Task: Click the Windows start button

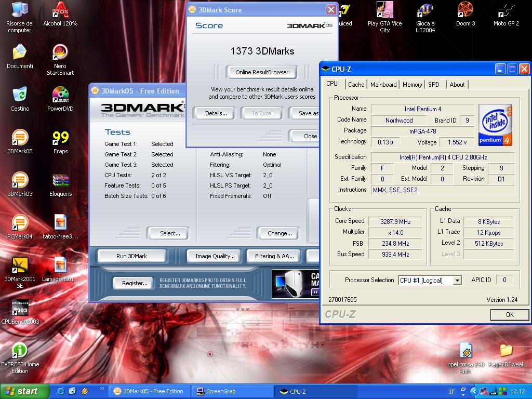Action: 24,391
